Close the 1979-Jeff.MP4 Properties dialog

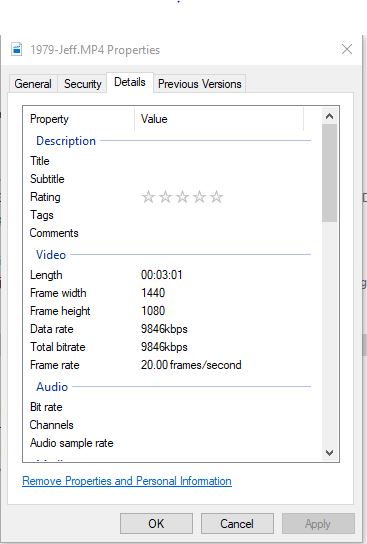click(x=347, y=49)
